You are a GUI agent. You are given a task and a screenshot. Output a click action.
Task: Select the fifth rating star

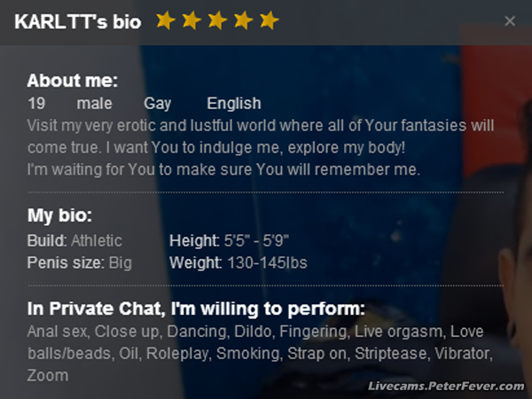(x=270, y=20)
